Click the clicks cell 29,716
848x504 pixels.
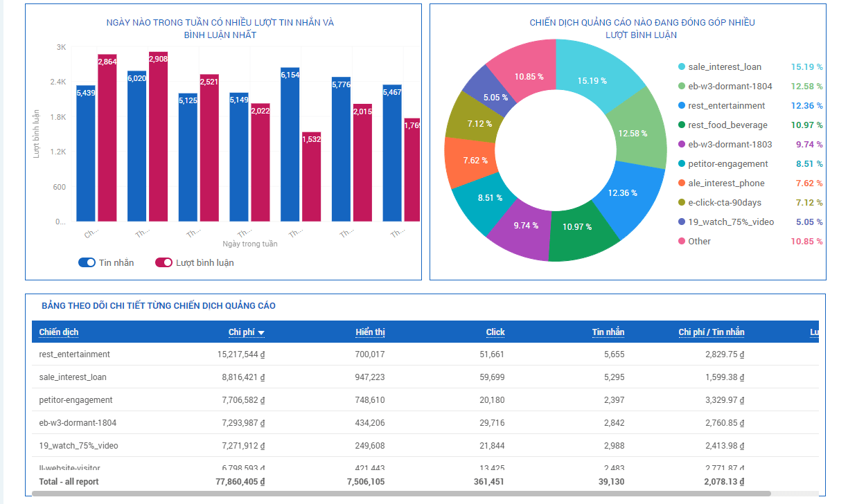pos(493,423)
